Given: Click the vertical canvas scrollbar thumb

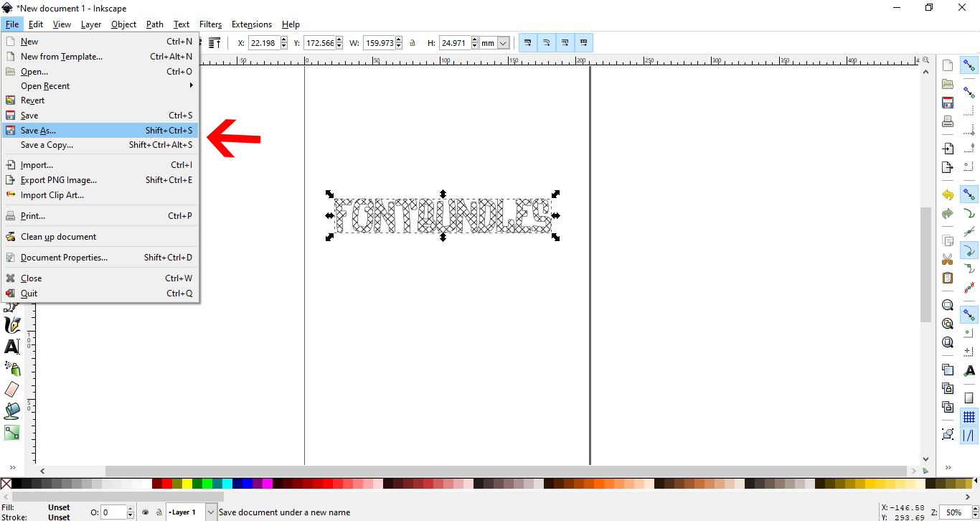Looking at the screenshot, I should pos(925,265).
